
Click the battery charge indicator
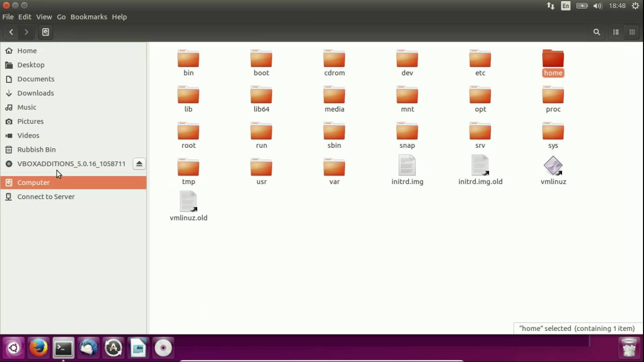click(x=581, y=6)
